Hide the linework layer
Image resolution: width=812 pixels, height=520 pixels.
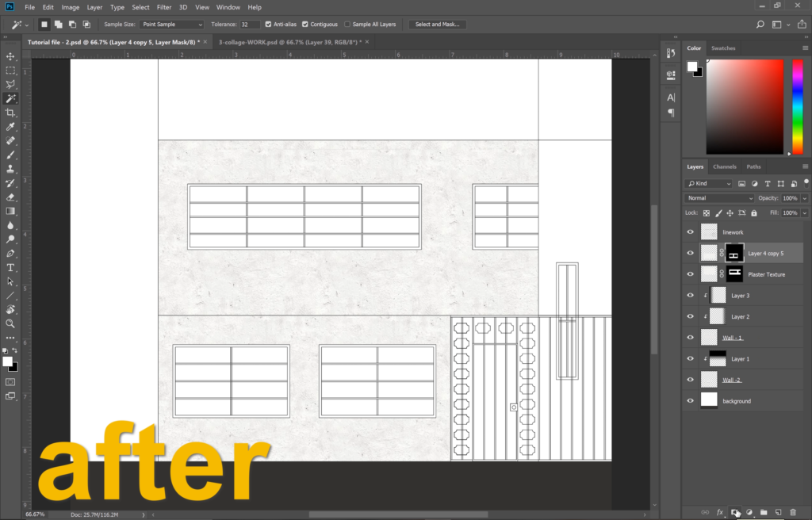tap(690, 232)
